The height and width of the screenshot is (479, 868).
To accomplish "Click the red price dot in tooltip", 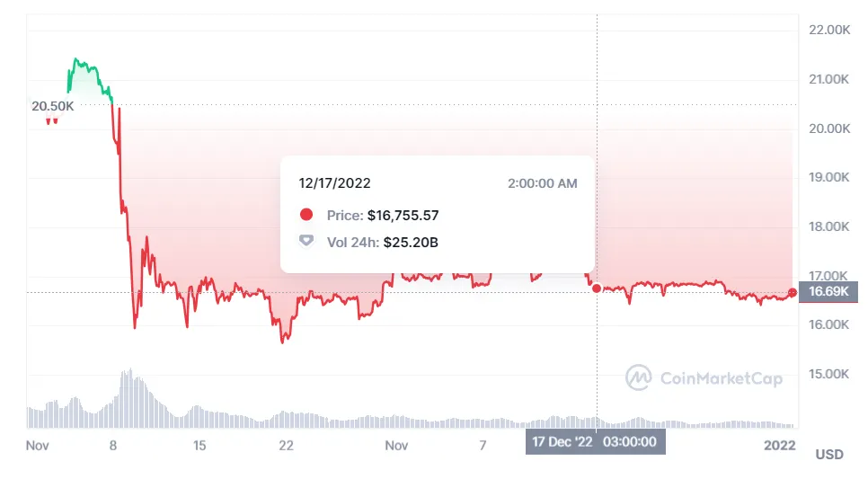I will pyautogui.click(x=306, y=215).
